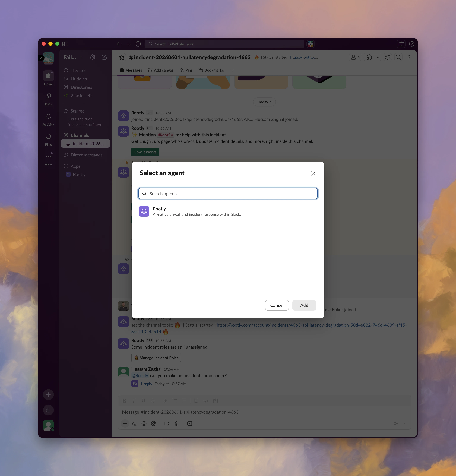Open the huddle options dropdown arrow
Image resolution: width=456 pixels, height=476 pixels.
point(378,57)
